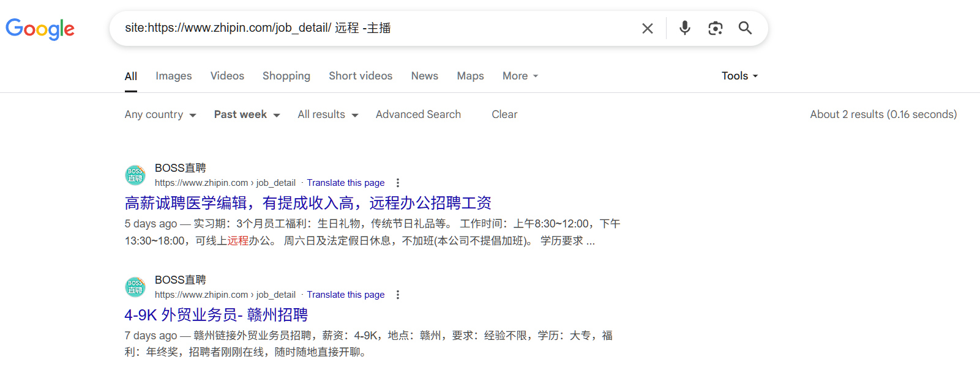980x376 pixels.
Task: Translate the 外贸业务员 result page
Action: [346, 295]
